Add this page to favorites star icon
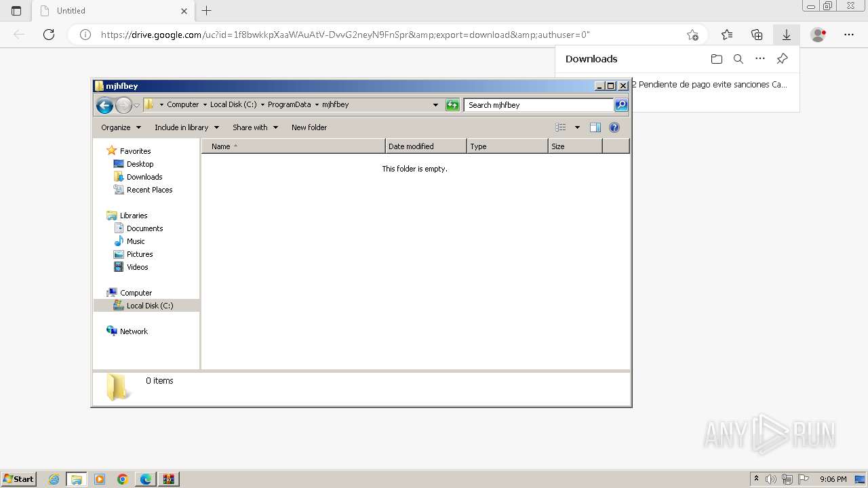Viewport: 868px width, 488px height. point(692,35)
